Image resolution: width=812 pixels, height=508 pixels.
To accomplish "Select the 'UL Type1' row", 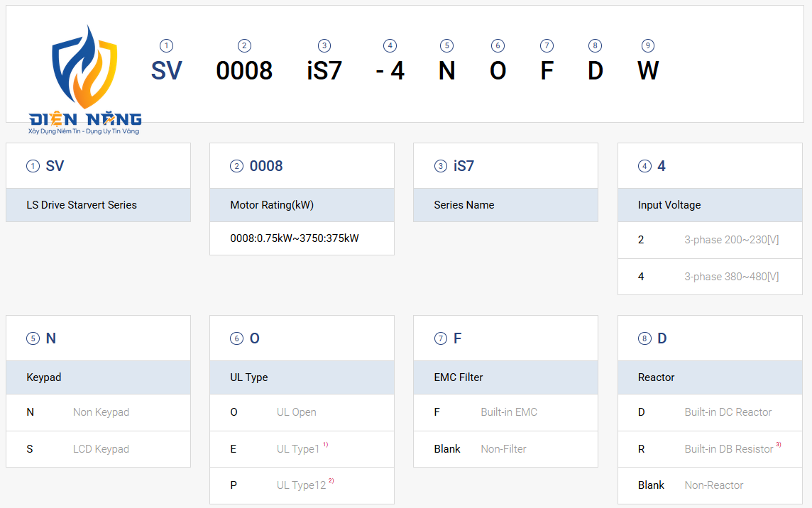I will click(x=302, y=449).
